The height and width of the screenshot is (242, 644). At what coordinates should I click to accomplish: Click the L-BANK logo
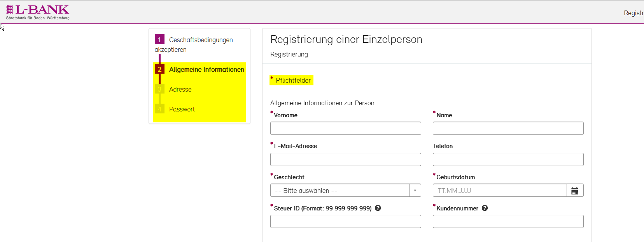[38, 12]
